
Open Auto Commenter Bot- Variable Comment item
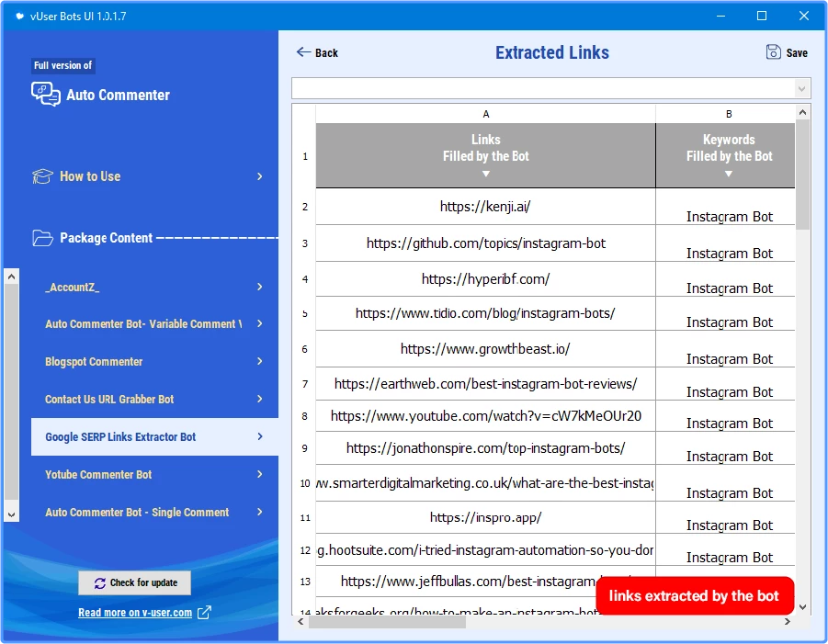143,324
